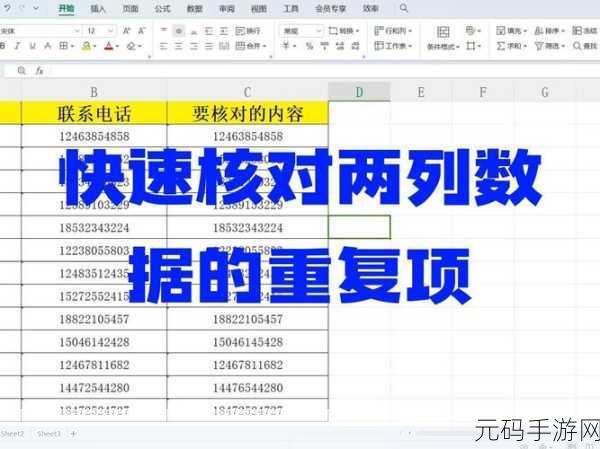The width and height of the screenshot is (600, 449).
Task: Switch to the 开始 ribbon tab
Action: 66,8
